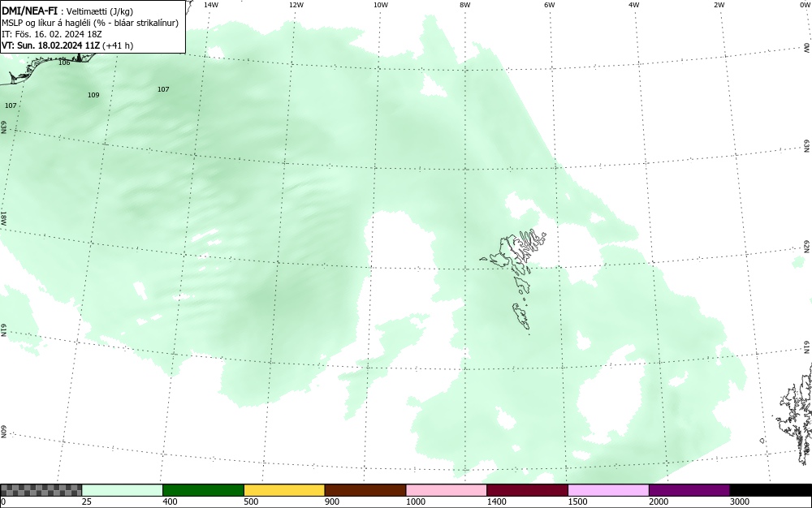Click the light green 25–400 legend swatch
This screenshot has width=812, height=508.
coord(123,490)
